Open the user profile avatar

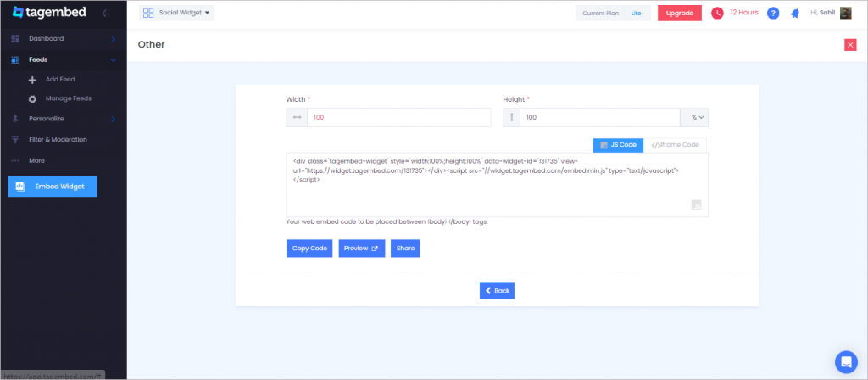coord(845,13)
